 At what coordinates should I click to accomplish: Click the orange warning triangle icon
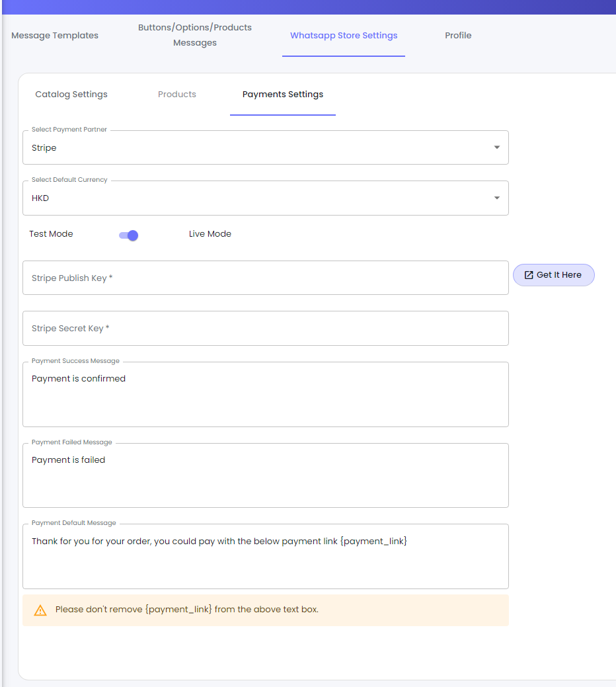tap(40, 610)
